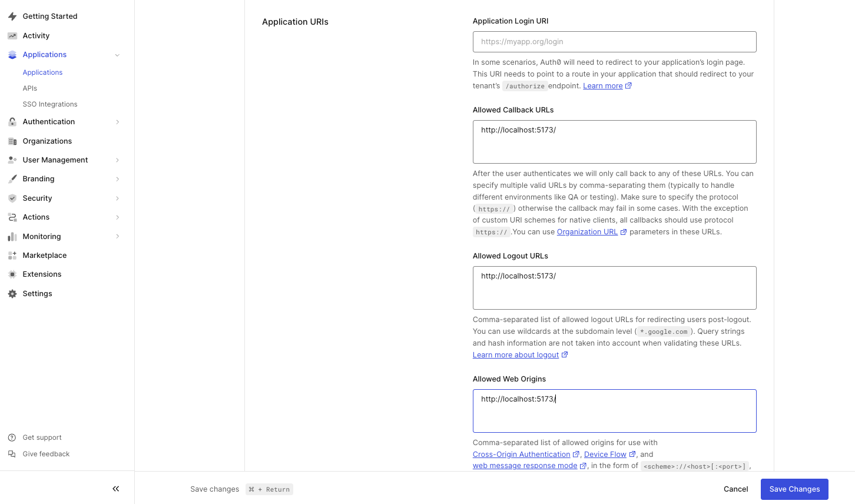
Task: Click the Getting Started lightning icon
Action: (11, 16)
